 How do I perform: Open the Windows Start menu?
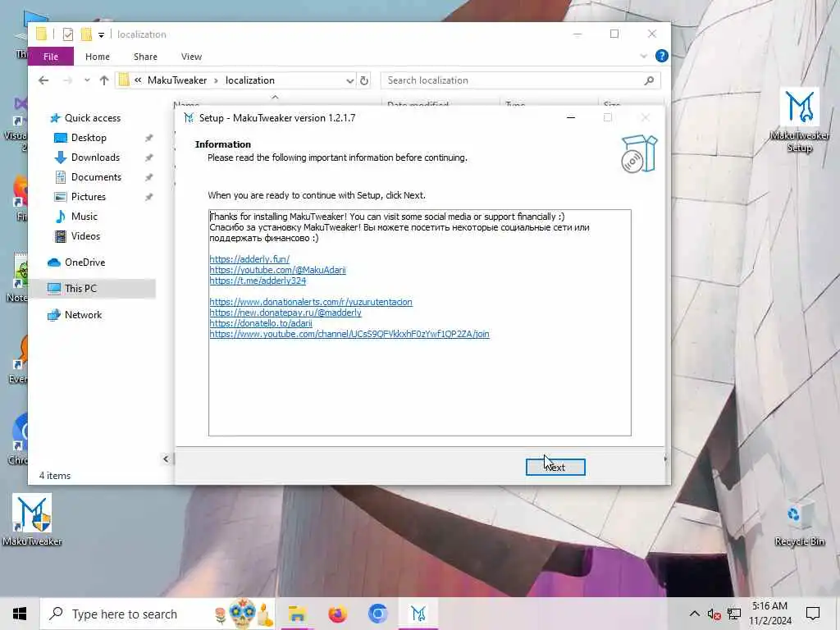(20, 614)
